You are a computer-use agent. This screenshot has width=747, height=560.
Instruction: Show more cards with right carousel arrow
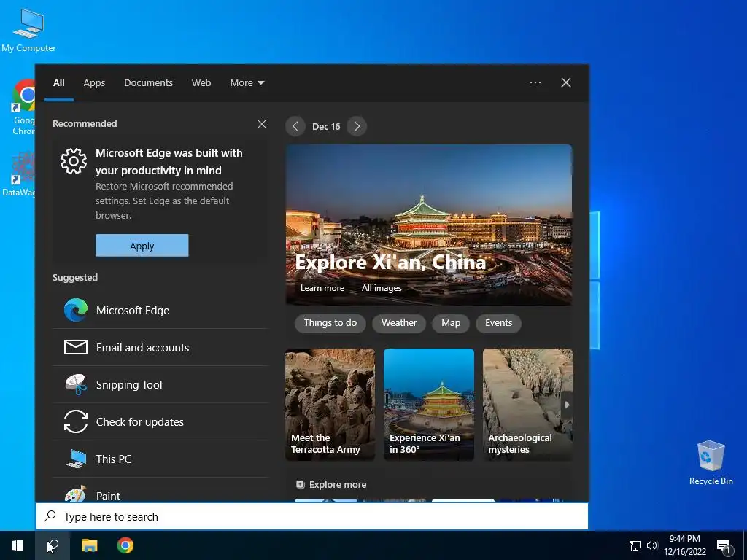tap(567, 405)
